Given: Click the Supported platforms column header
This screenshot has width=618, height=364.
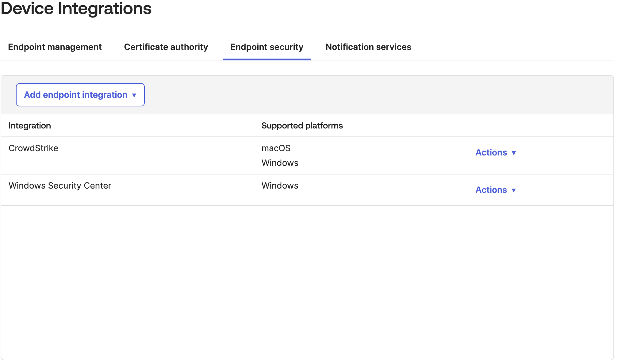Looking at the screenshot, I should (302, 126).
